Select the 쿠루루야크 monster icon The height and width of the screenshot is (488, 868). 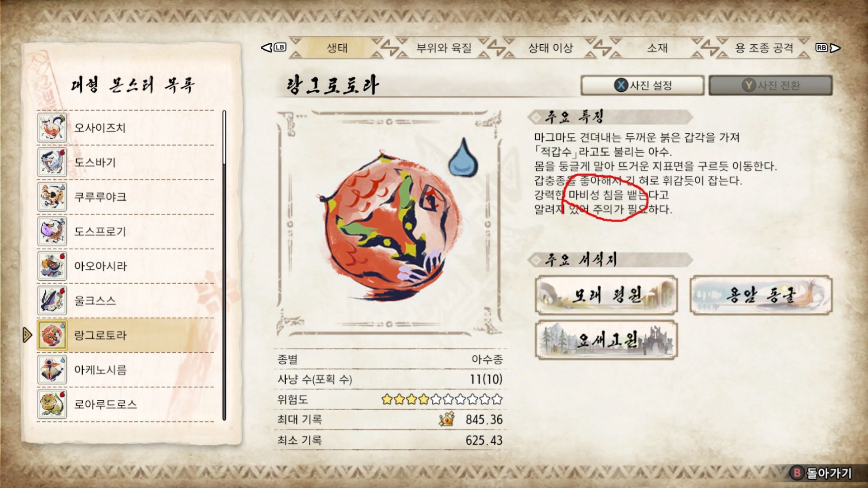[52, 197]
